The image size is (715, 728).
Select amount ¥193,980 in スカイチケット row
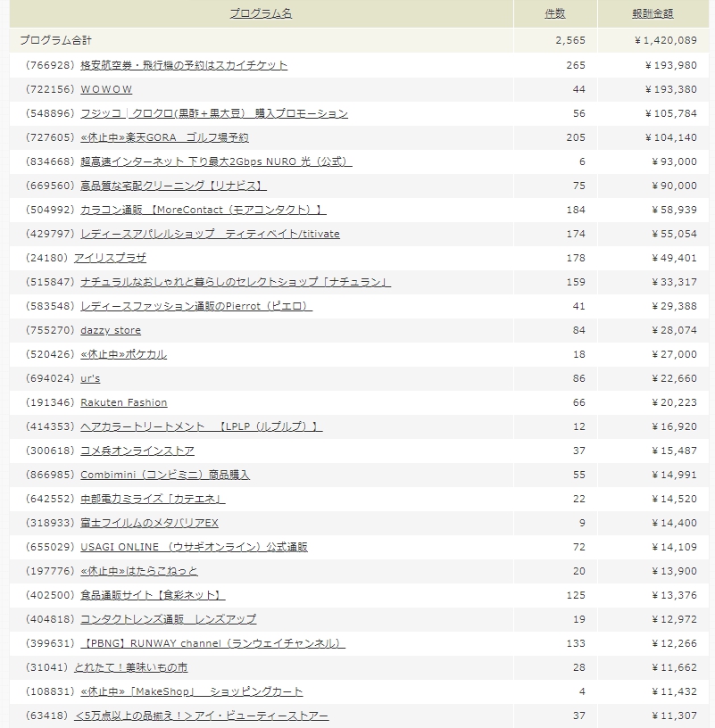671,65
